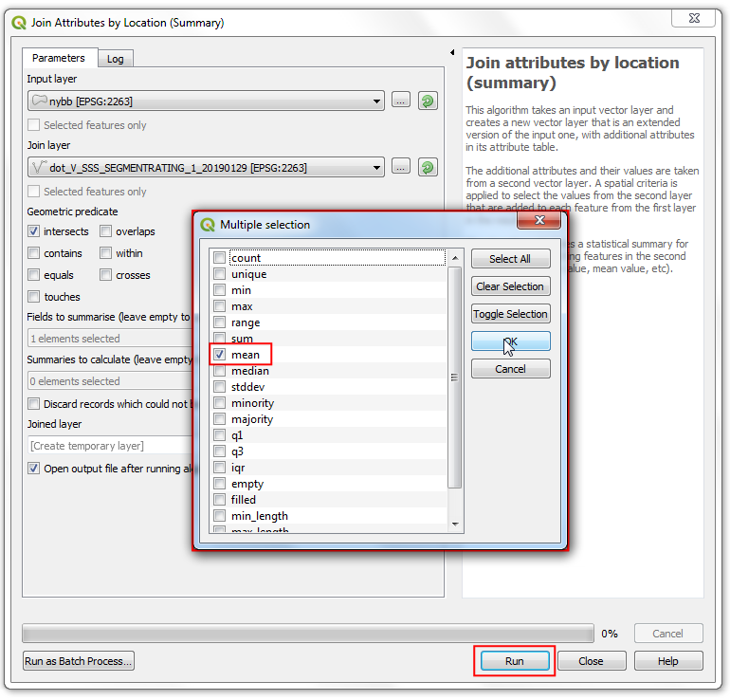The image size is (730, 700).
Task: Click the iterate features icon for Input layer
Action: [x=428, y=101]
